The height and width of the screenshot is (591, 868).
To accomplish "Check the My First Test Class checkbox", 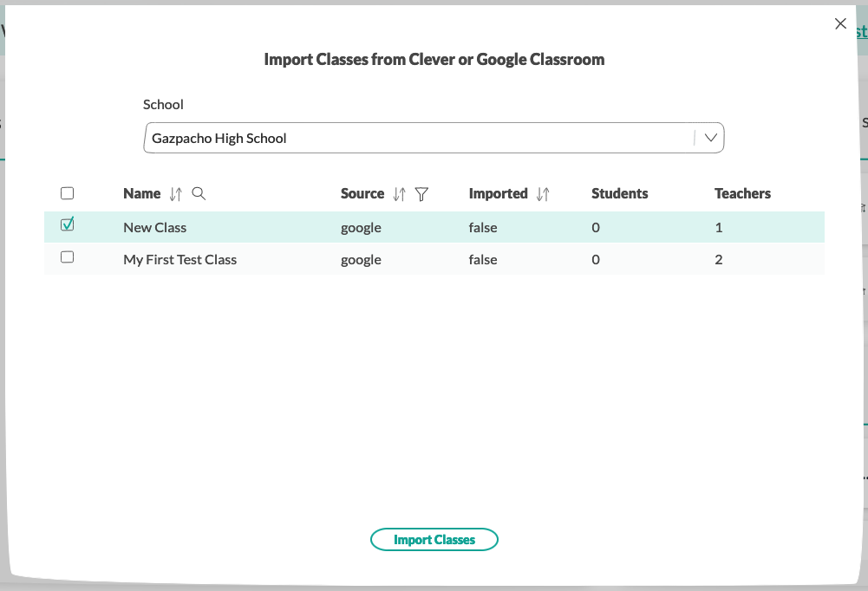I will pos(67,257).
